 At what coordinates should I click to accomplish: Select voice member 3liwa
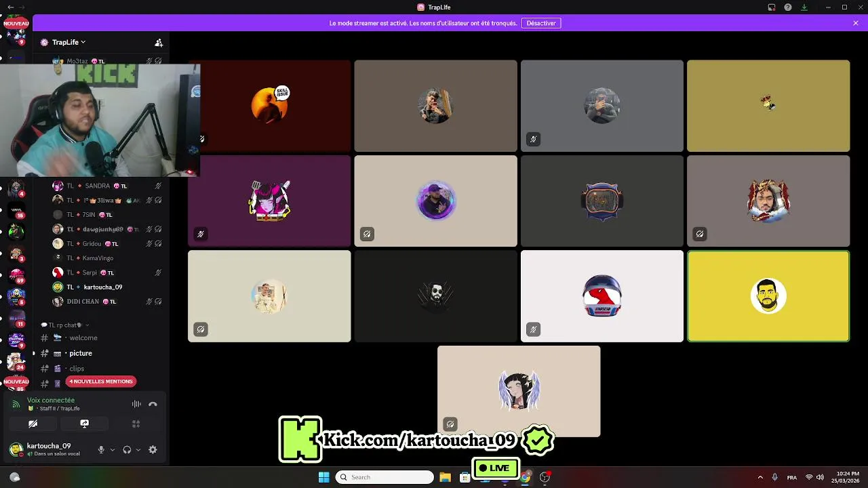point(107,200)
